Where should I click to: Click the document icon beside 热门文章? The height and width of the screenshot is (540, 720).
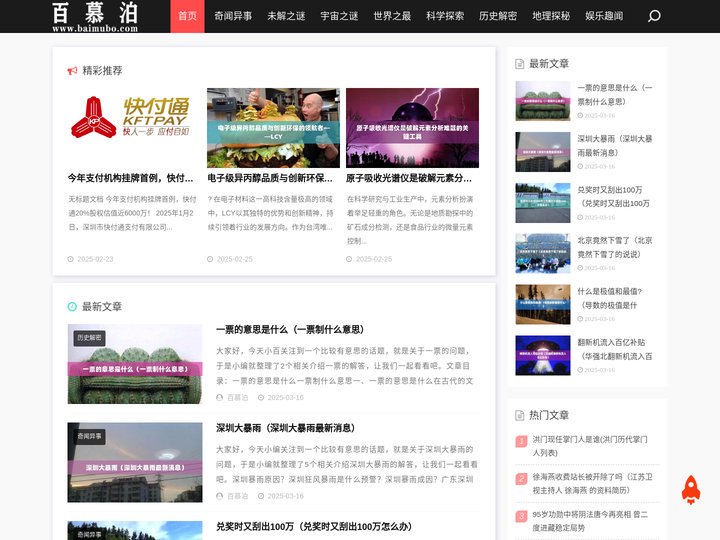coord(519,415)
